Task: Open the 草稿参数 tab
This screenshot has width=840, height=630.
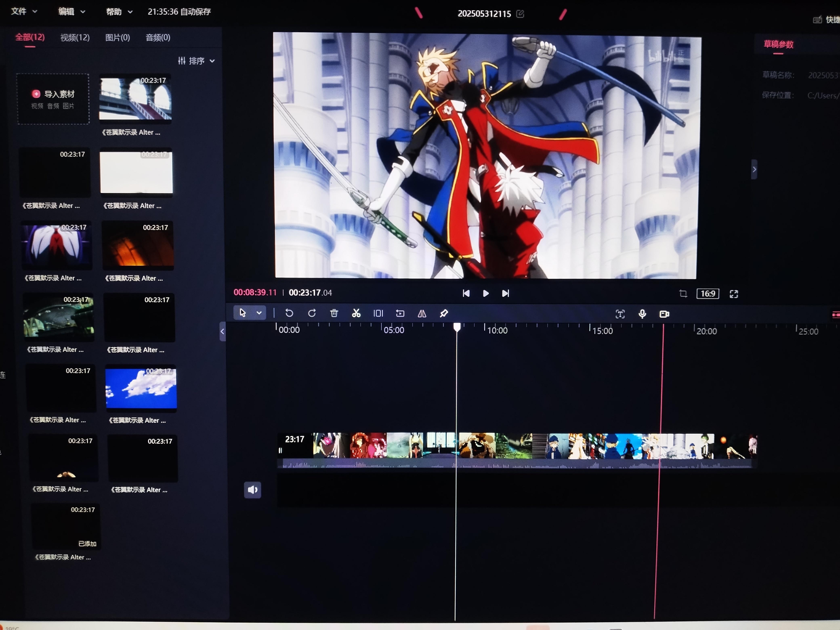Action: (778, 44)
